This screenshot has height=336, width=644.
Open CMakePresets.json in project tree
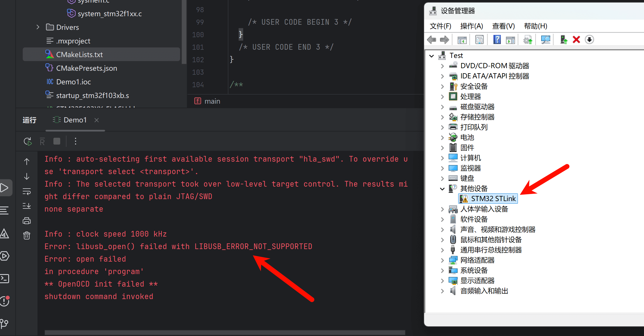tap(86, 68)
